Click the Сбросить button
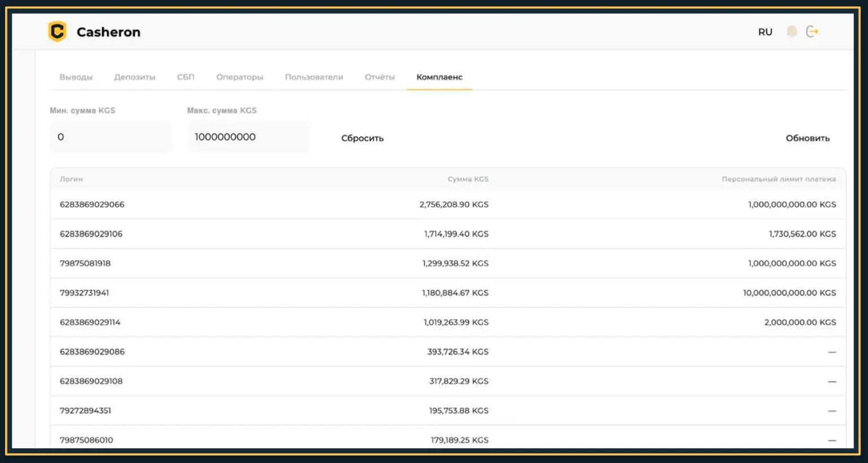 point(362,138)
